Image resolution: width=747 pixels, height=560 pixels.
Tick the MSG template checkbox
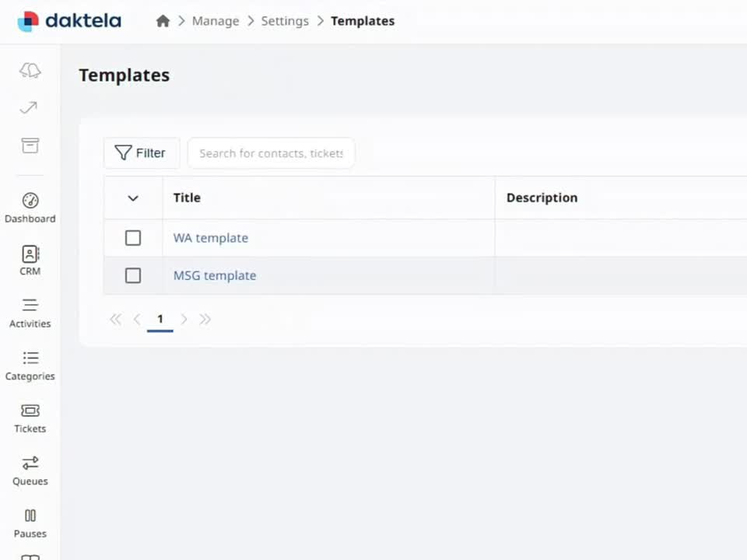[x=133, y=275]
